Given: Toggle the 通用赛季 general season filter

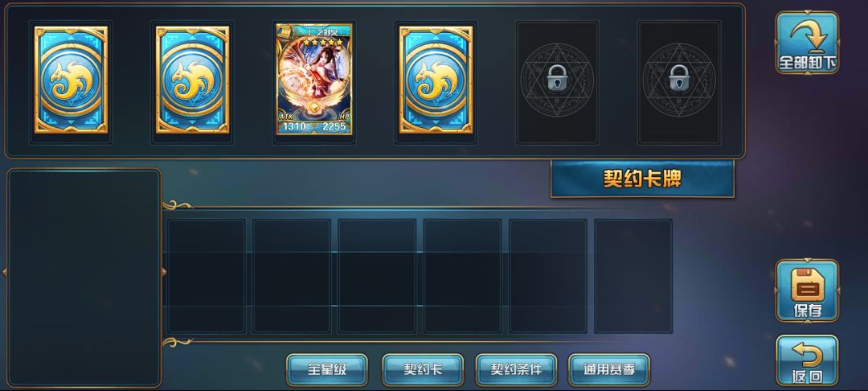Looking at the screenshot, I should pos(609,369).
